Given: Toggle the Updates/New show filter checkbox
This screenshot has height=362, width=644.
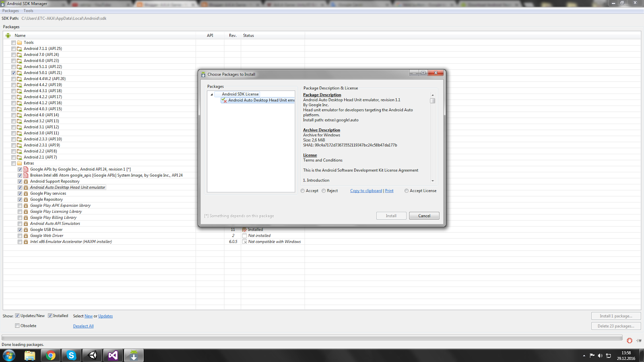Looking at the screenshot, I should (x=17, y=316).
